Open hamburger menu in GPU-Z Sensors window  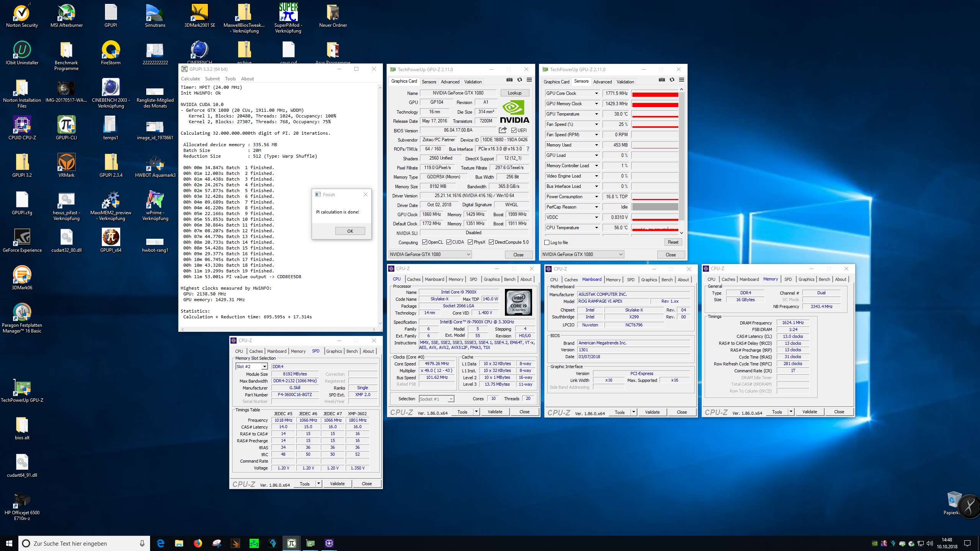(x=681, y=80)
